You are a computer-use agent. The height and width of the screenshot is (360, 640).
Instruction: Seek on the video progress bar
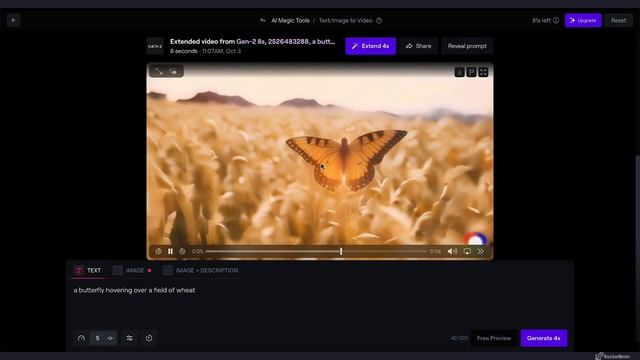coord(316,251)
